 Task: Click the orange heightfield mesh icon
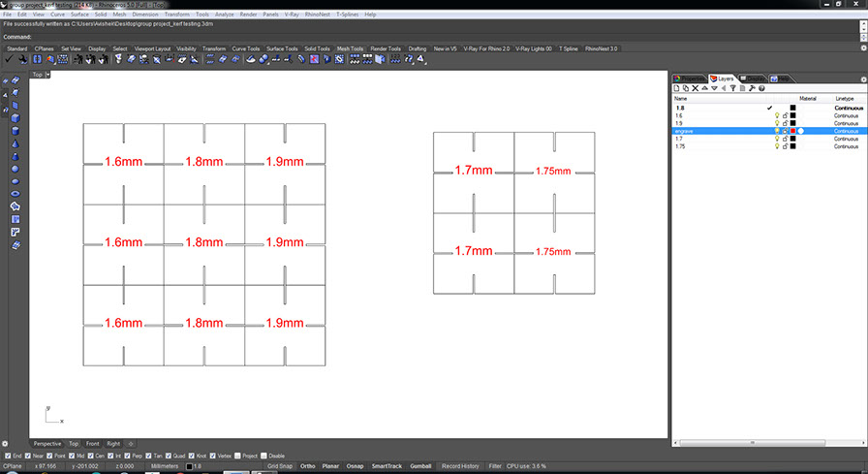(x=50, y=59)
